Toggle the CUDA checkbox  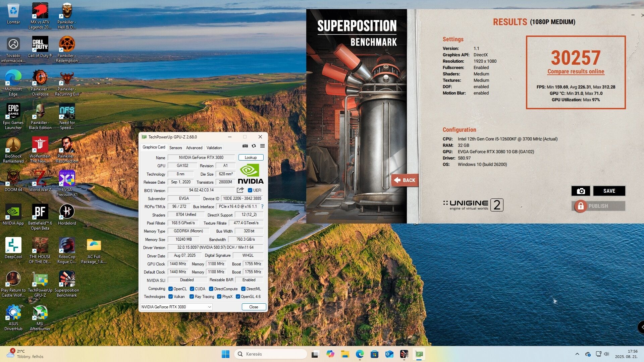[x=192, y=289]
